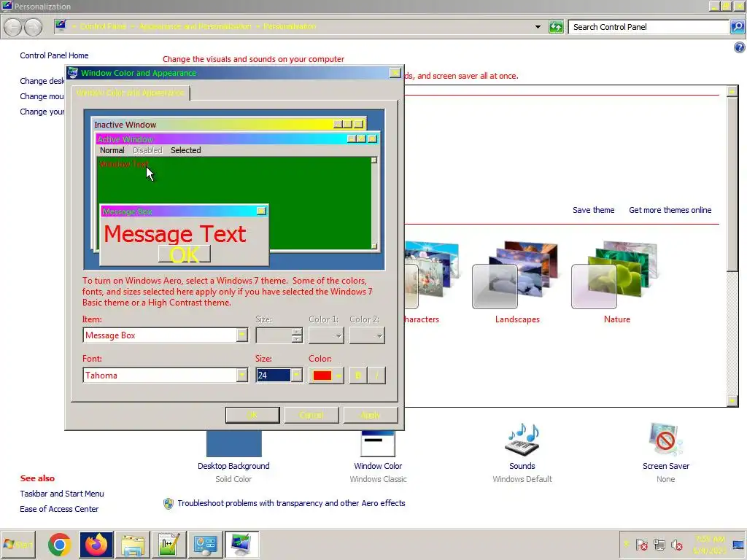Click the Personalization taskbar button

(241, 544)
